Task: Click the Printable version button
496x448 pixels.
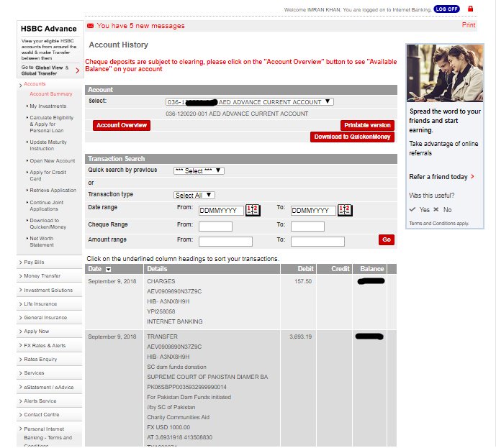Action: coord(367,125)
